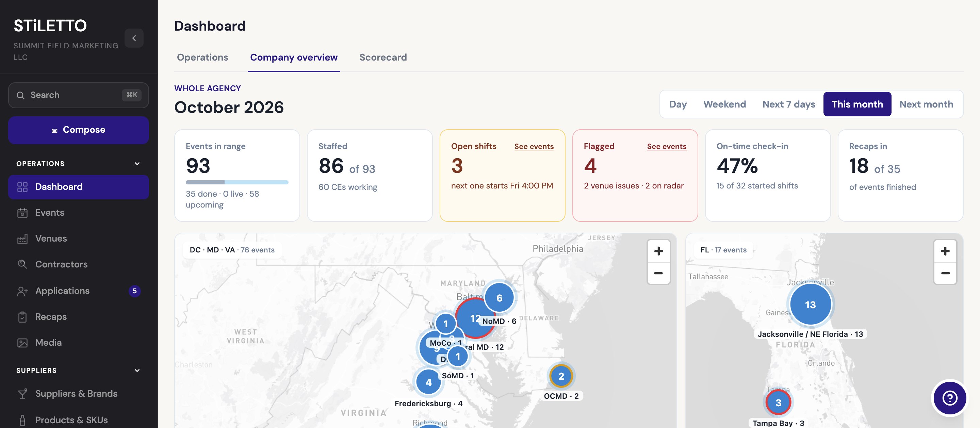Zoom out on the FL map
The image size is (980, 428).
click(945, 273)
